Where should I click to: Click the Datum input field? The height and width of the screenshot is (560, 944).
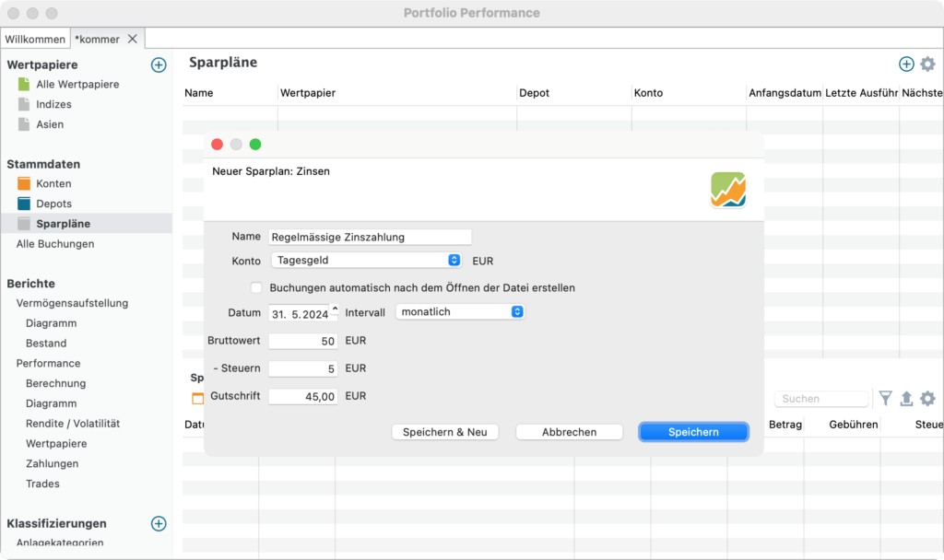click(x=300, y=314)
